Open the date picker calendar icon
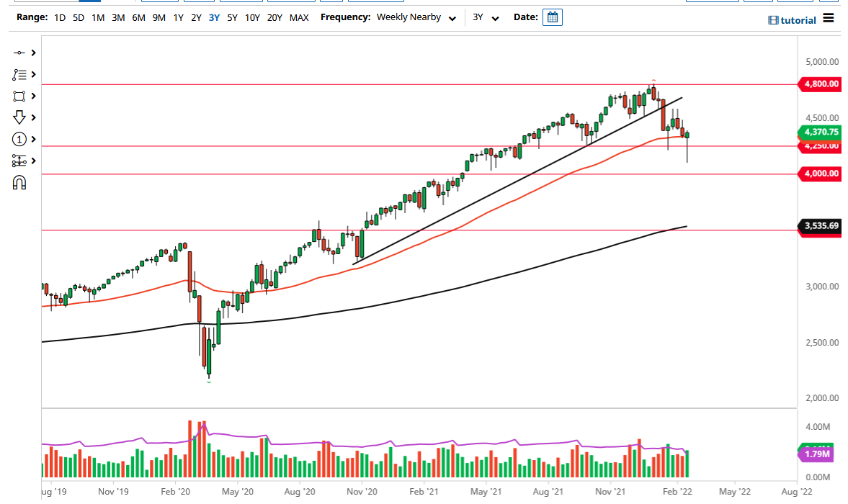 (552, 16)
